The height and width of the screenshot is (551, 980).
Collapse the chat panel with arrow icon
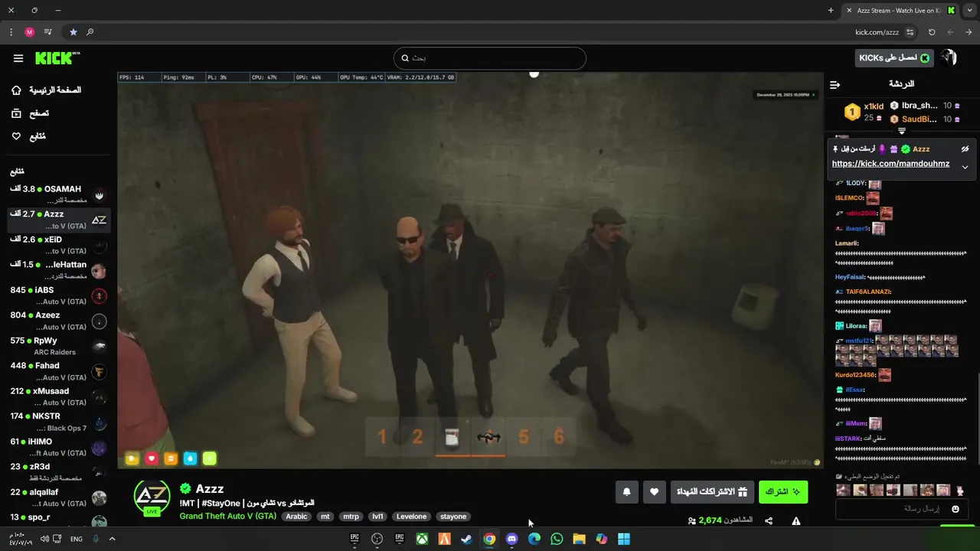pos(835,84)
